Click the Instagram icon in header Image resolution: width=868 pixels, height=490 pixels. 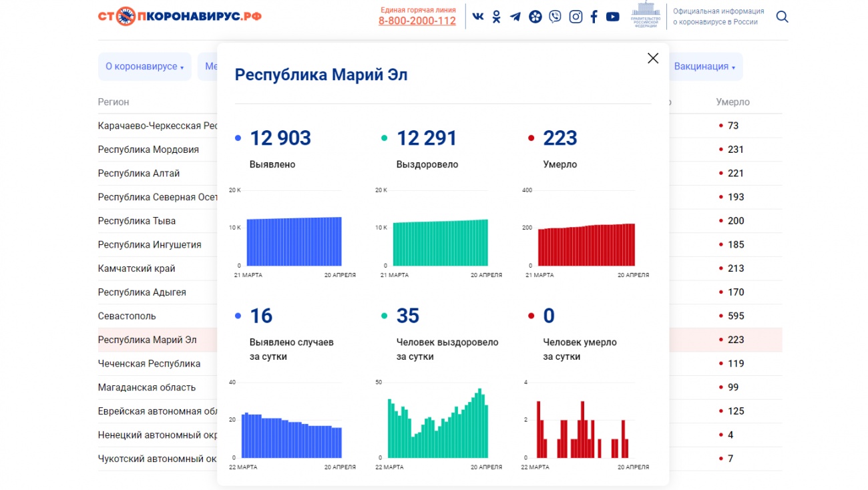coord(576,17)
